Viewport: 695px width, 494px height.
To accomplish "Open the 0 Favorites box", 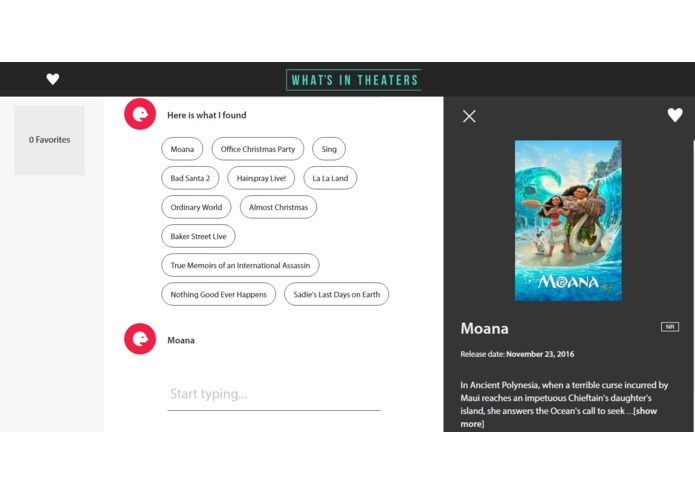I will tap(49, 140).
